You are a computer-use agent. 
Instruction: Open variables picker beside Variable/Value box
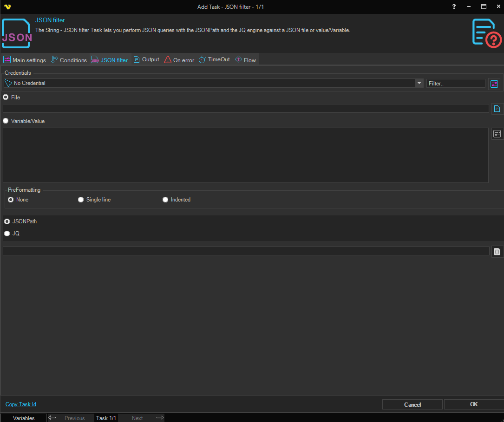tap(497, 134)
